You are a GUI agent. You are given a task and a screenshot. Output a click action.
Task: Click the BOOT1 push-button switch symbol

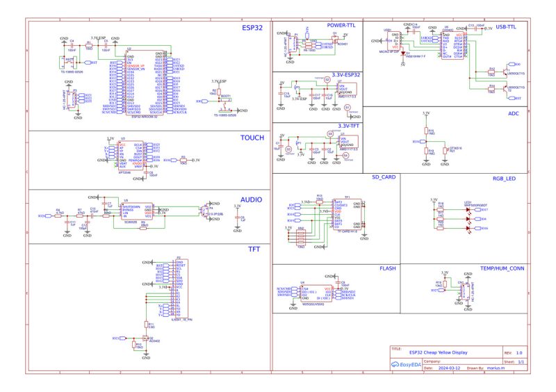point(225,105)
